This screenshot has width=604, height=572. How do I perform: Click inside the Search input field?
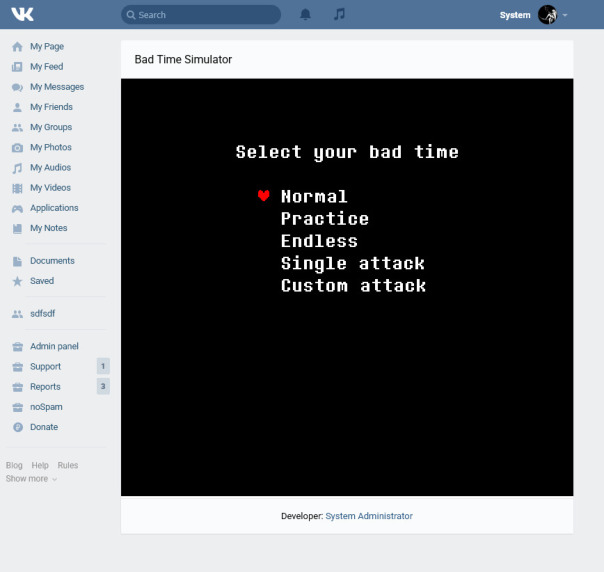[201, 15]
